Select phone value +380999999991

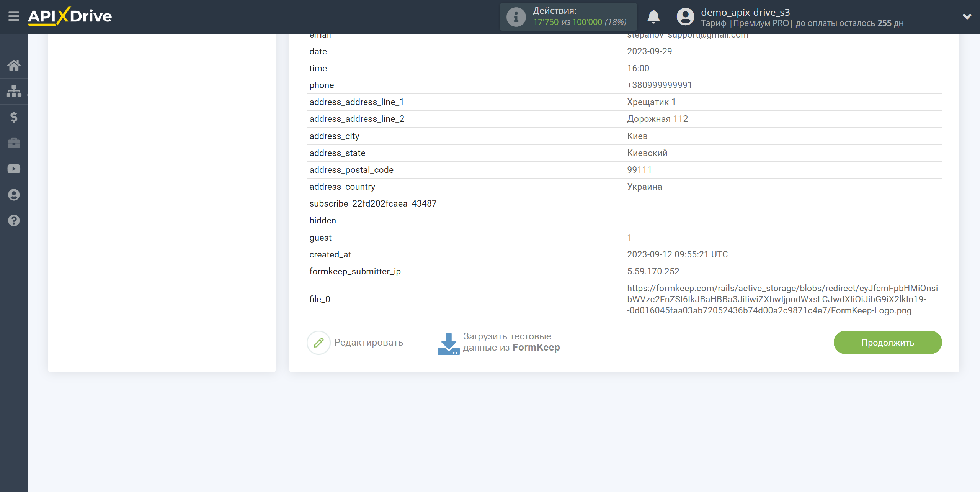coord(660,85)
